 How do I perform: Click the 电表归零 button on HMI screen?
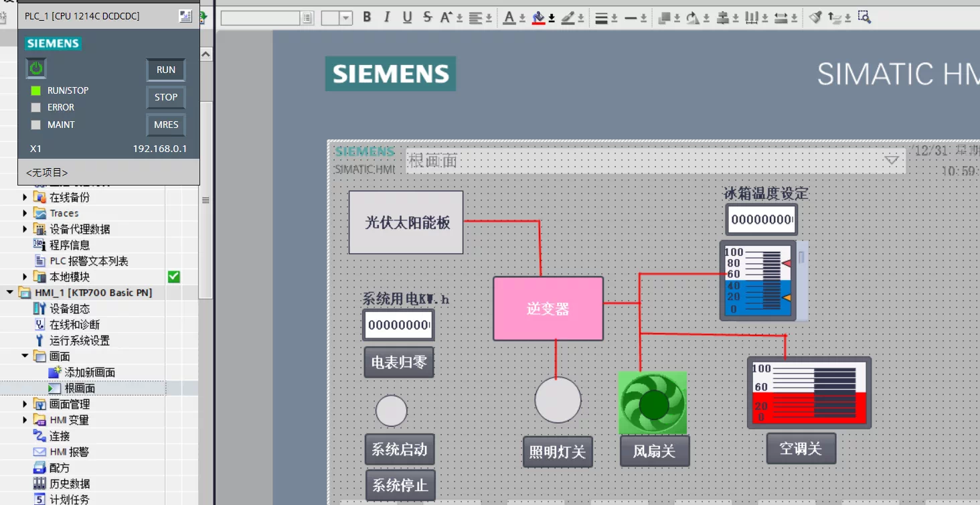pyautogui.click(x=399, y=362)
